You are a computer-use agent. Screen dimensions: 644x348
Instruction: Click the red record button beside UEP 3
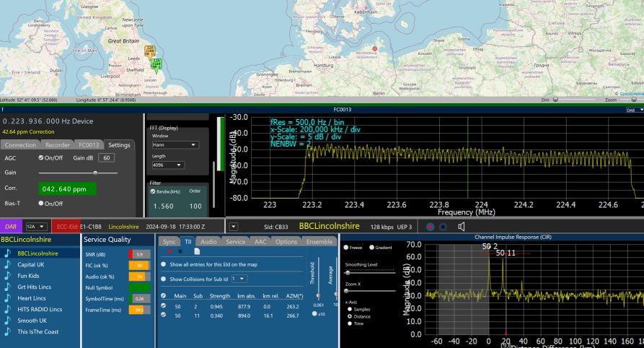point(430,227)
